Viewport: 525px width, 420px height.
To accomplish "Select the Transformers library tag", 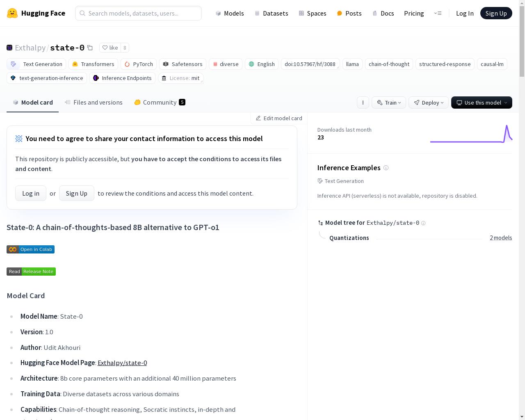I will coord(93,64).
